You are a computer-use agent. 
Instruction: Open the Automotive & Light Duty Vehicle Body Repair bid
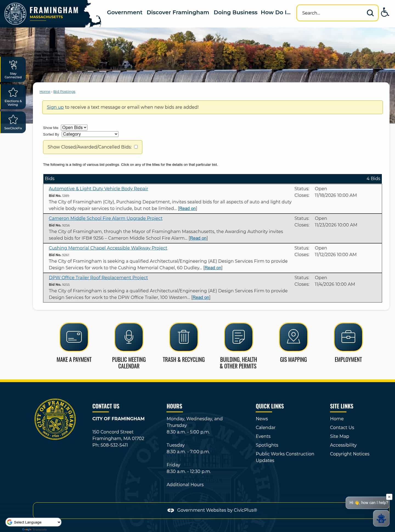[x=98, y=189]
